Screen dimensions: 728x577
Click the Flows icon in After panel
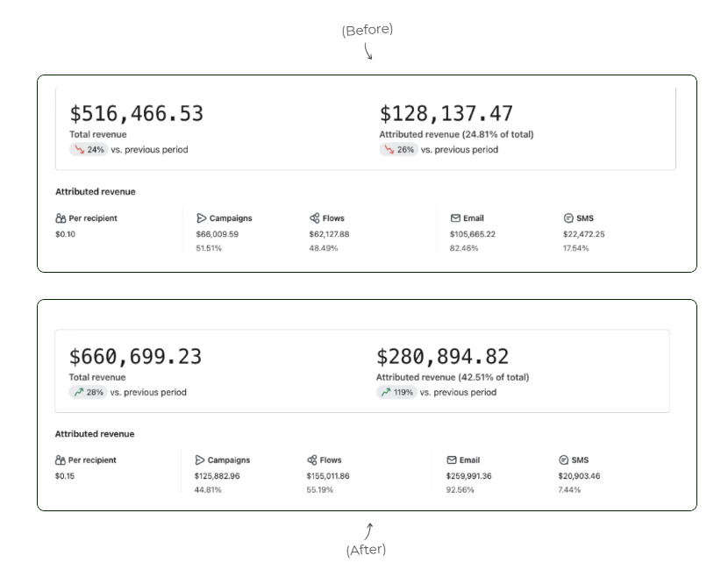coord(312,460)
